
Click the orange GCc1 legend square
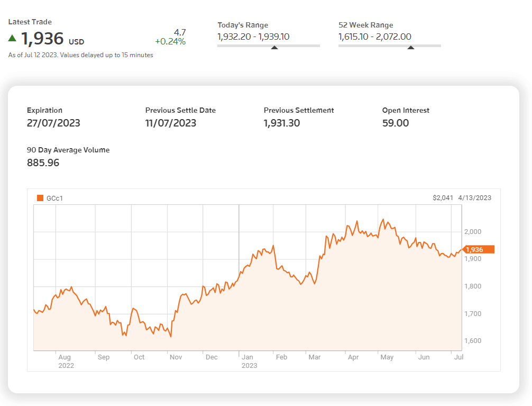(40, 198)
